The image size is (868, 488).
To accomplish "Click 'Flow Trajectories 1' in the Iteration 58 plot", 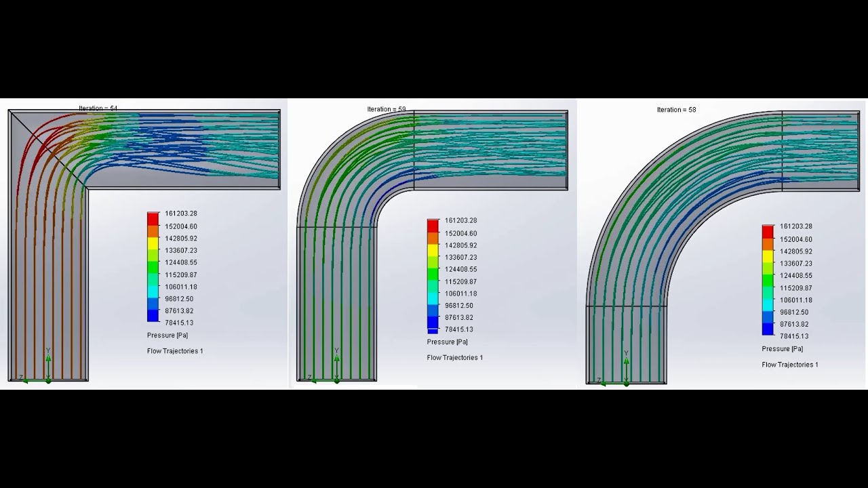I will (x=790, y=365).
